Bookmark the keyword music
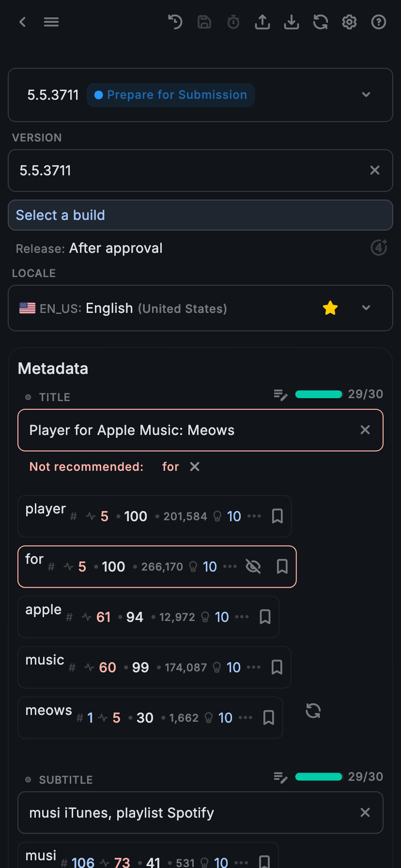 (x=277, y=667)
